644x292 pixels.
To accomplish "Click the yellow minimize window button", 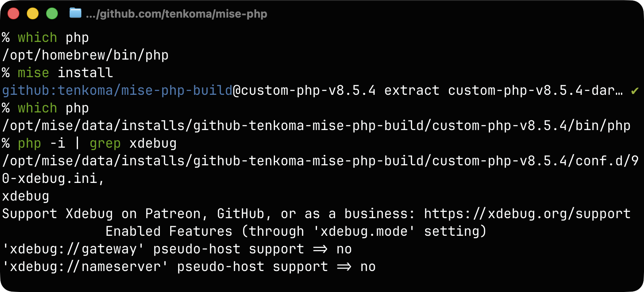I will pos(33,13).
